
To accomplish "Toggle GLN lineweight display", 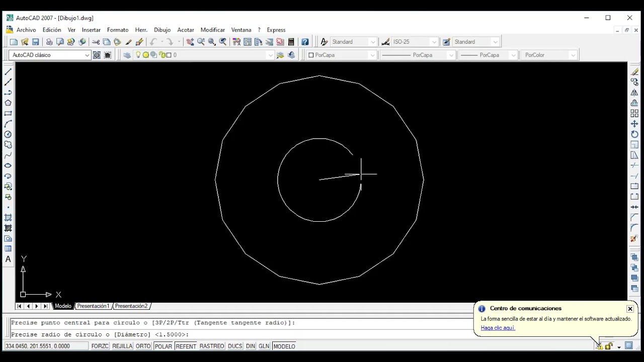I will coord(264,346).
